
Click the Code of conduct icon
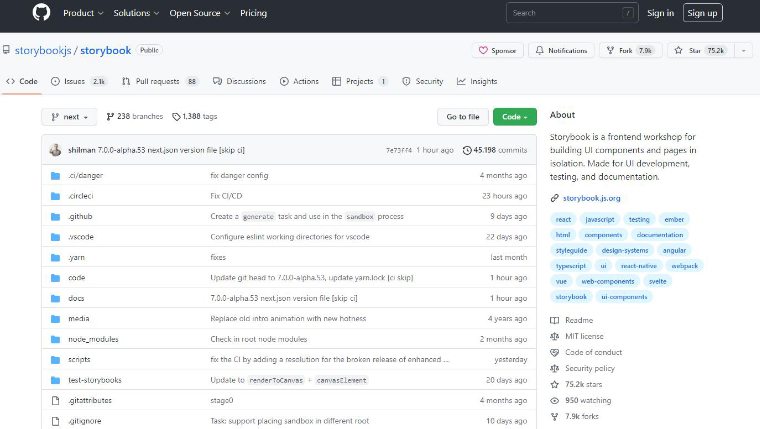[554, 352]
